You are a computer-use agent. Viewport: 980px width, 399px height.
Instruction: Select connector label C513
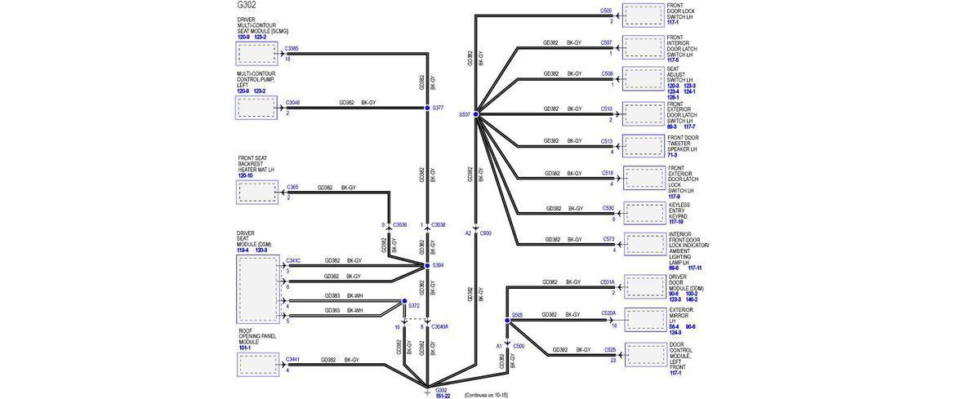606,141
